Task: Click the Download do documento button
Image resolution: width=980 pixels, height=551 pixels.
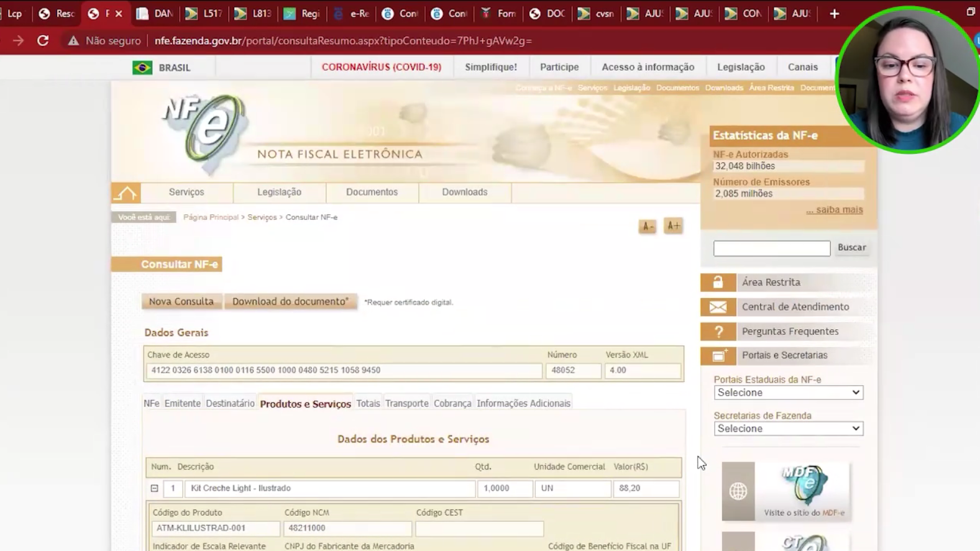Action: point(290,302)
